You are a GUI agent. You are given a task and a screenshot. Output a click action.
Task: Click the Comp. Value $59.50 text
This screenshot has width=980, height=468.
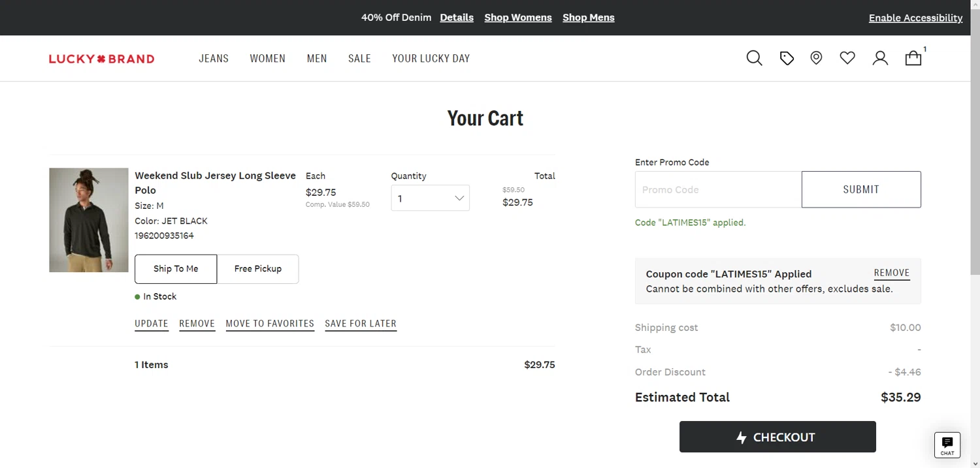[338, 204]
